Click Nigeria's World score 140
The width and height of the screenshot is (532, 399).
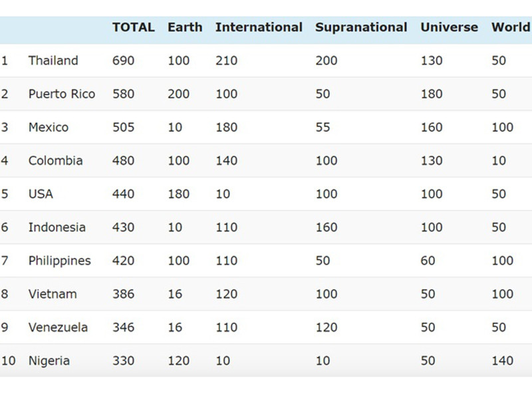503,360
